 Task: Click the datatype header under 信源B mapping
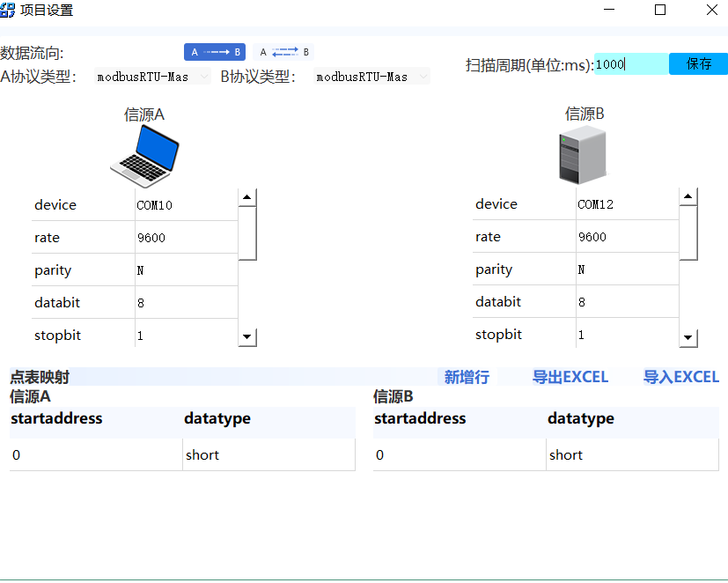coord(581,419)
